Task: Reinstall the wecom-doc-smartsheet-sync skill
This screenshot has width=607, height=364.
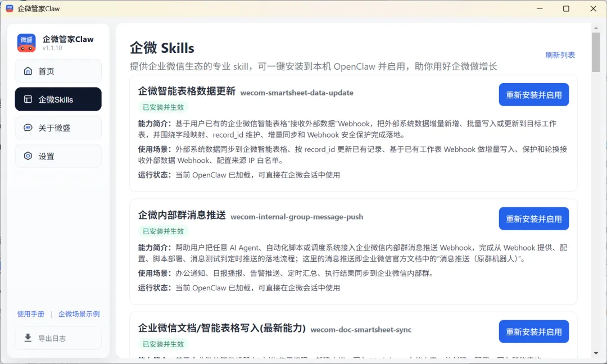Action: 534,332
